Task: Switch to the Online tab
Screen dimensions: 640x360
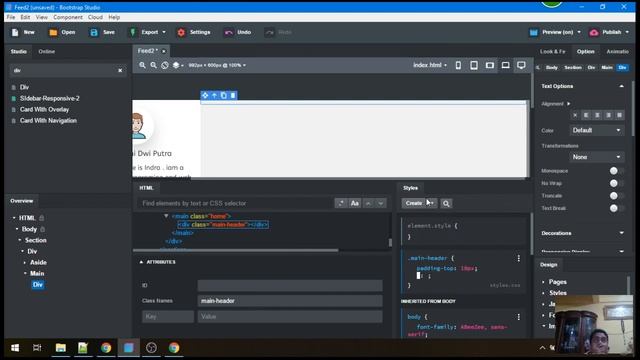Action: pyautogui.click(x=47, y=51)
